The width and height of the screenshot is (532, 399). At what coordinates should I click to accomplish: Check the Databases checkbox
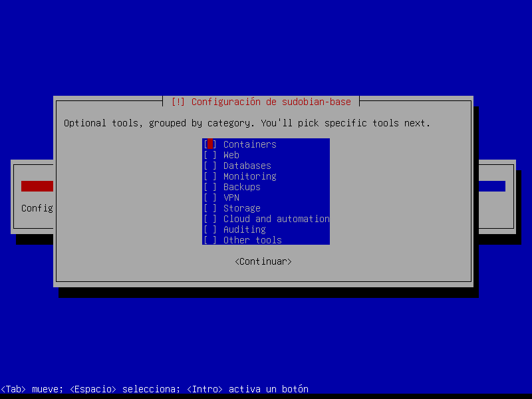210,166
